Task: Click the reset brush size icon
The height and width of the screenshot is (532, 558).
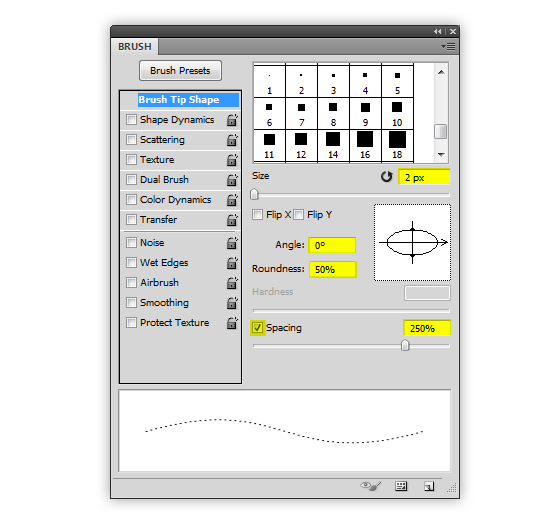Action: coord(386,177)
